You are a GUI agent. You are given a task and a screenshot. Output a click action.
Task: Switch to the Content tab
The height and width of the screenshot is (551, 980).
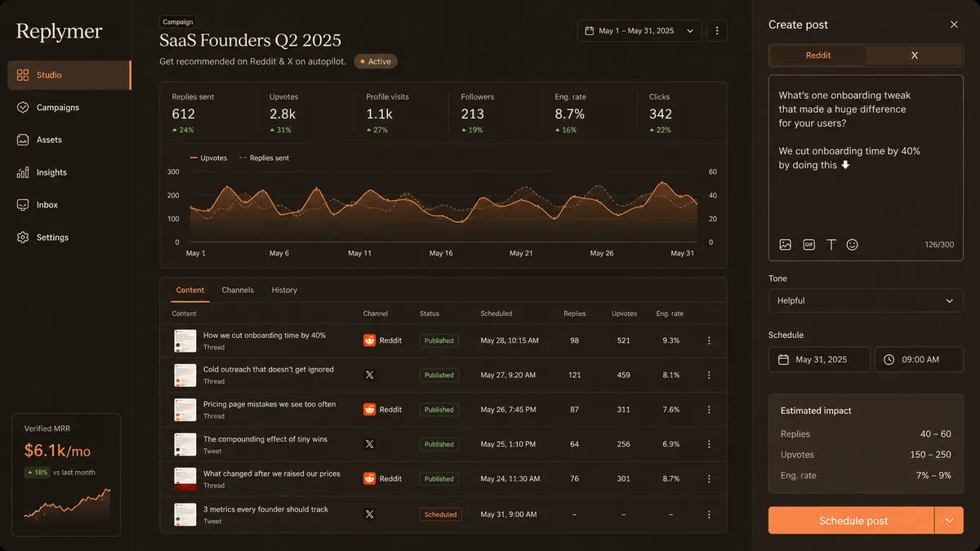click(x=190, y=291)
